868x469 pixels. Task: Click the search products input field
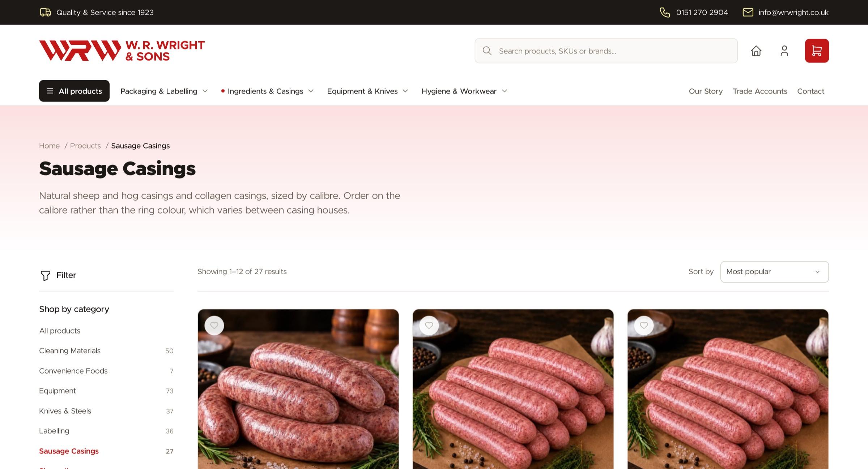[606, 51]
